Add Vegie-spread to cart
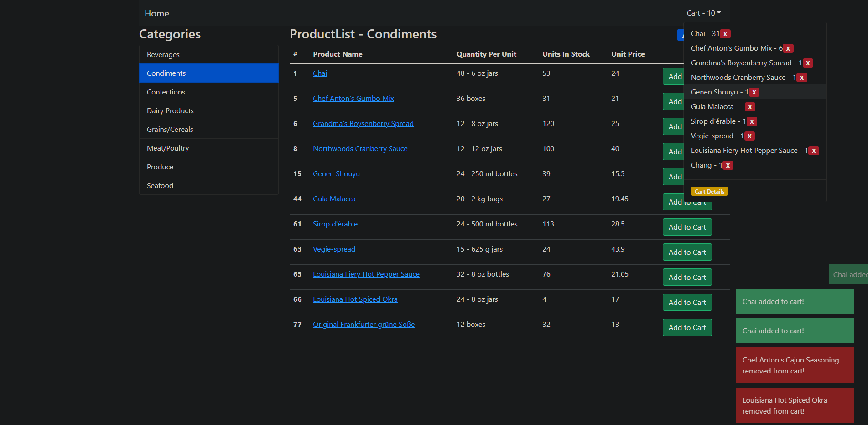Viewport: 868px width, 425px height. (687, 252)
